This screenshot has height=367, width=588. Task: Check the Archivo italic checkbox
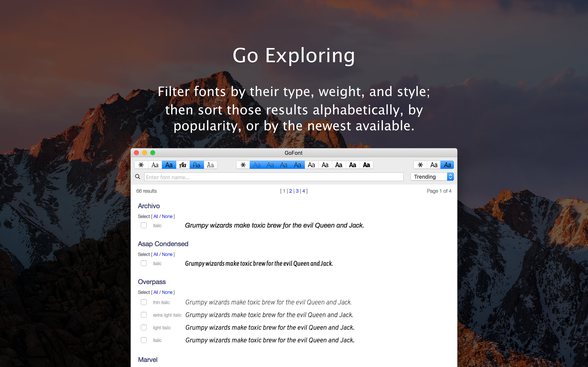point(144,225)
